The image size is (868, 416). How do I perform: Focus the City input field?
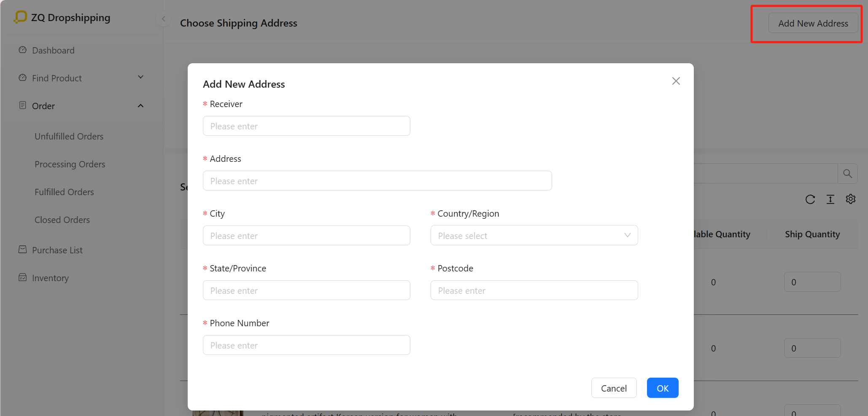coord(307,236)
